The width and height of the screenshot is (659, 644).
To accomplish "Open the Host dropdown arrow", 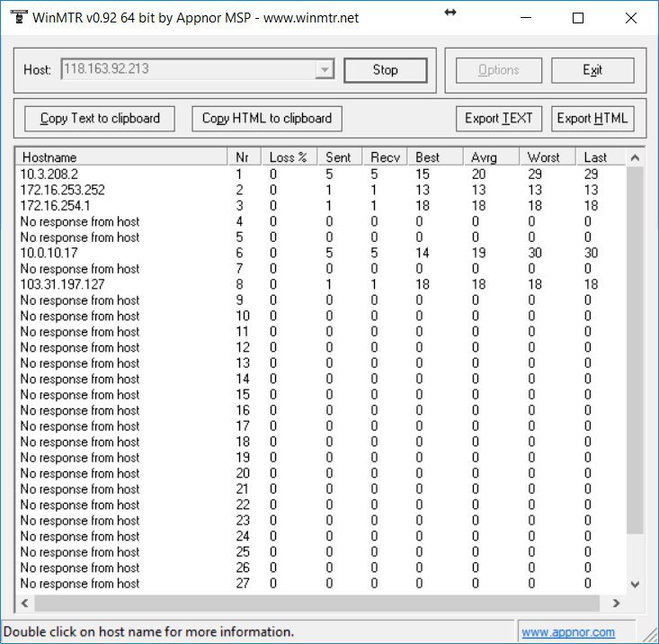I will [325, 69].
